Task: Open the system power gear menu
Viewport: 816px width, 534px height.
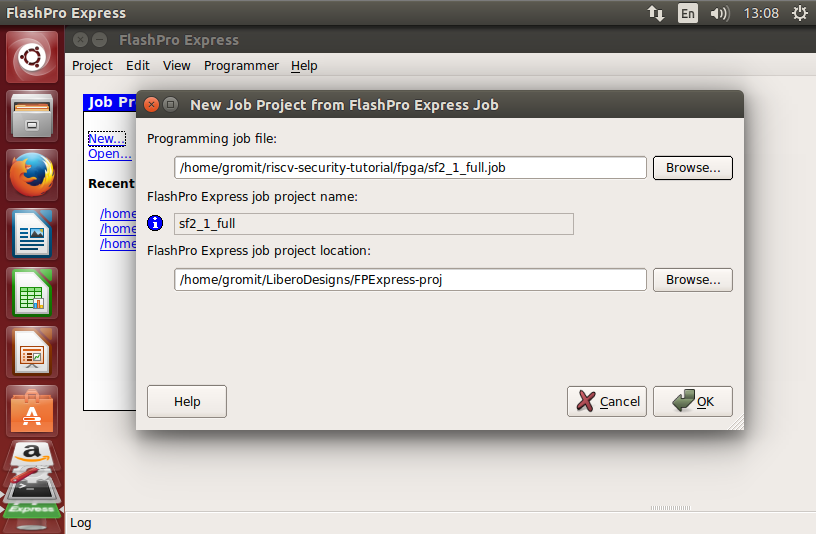Action: (x=799, y=13)
